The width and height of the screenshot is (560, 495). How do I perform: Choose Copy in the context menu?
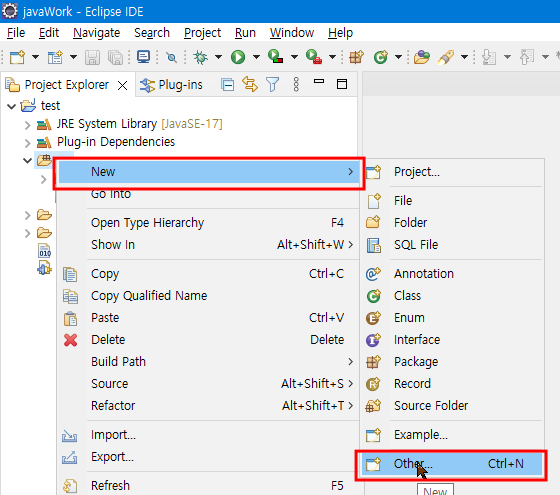pyautogui.click(x=209, y=274)
